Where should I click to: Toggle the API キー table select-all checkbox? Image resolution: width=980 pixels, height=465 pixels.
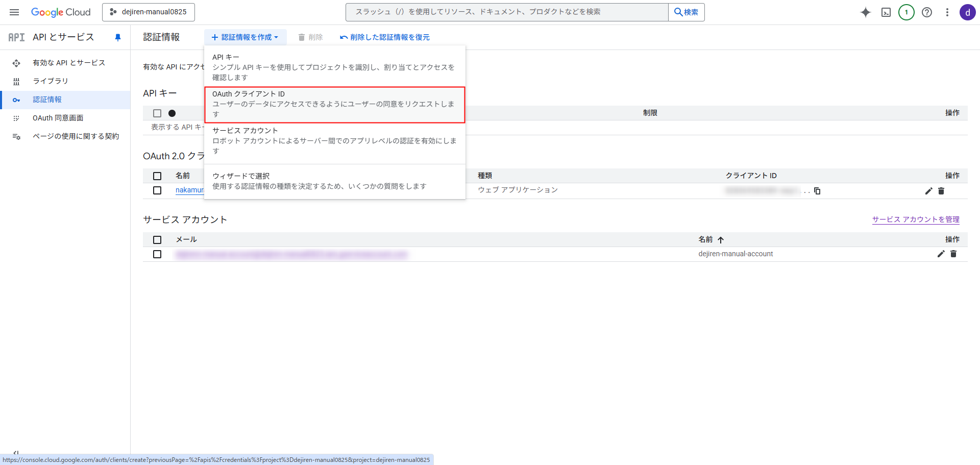click(x=157, y=113)
